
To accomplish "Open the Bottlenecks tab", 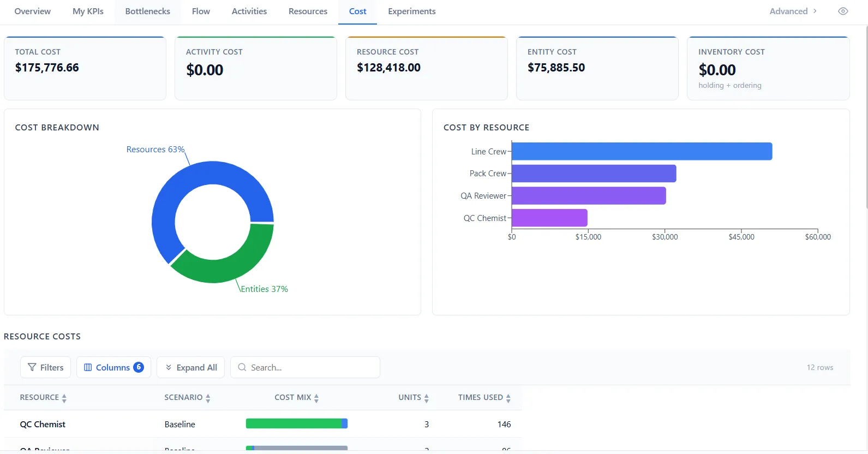I will coord(148,11).
